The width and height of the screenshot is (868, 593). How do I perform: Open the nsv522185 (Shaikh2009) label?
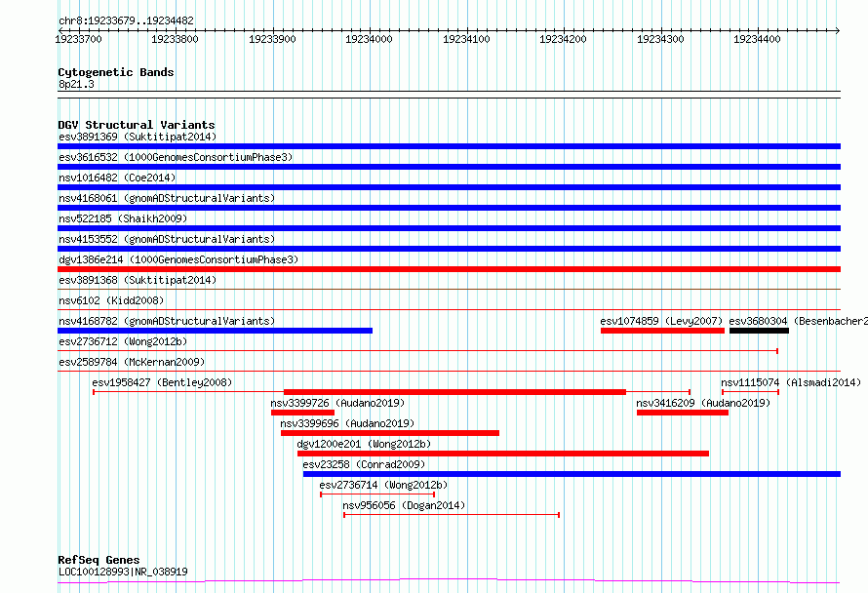point(123,218)
